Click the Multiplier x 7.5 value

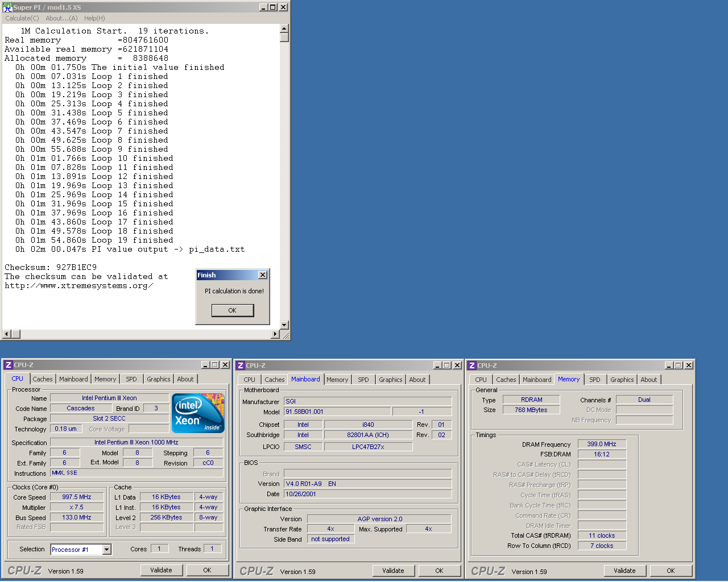tap(77, 507)
